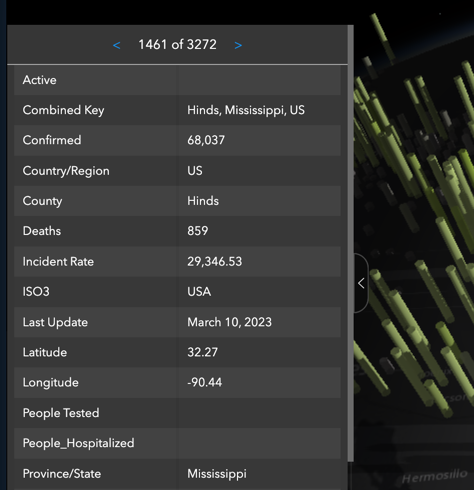The height and width of the screenshot is (490, 474).
Task: Click the Incident Rate row label
Action: pos(58,262)
